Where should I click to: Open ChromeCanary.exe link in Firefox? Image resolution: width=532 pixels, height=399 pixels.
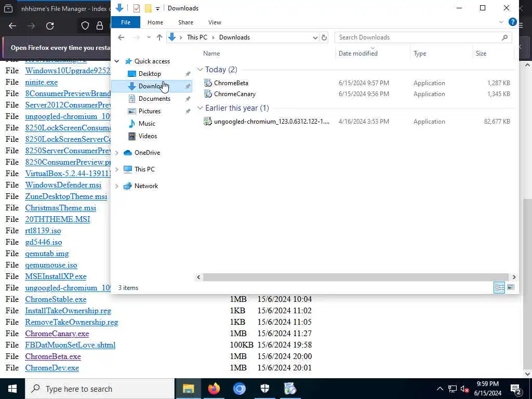point(57,334)
